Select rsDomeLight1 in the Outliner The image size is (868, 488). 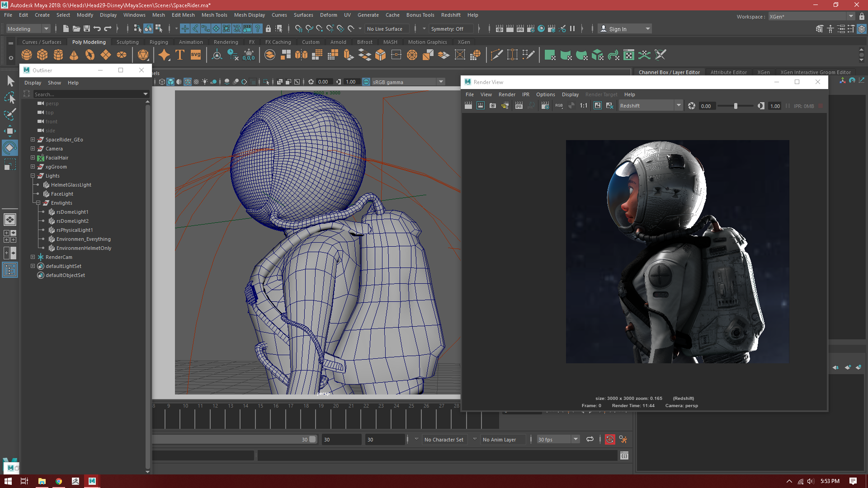(72, 212)
